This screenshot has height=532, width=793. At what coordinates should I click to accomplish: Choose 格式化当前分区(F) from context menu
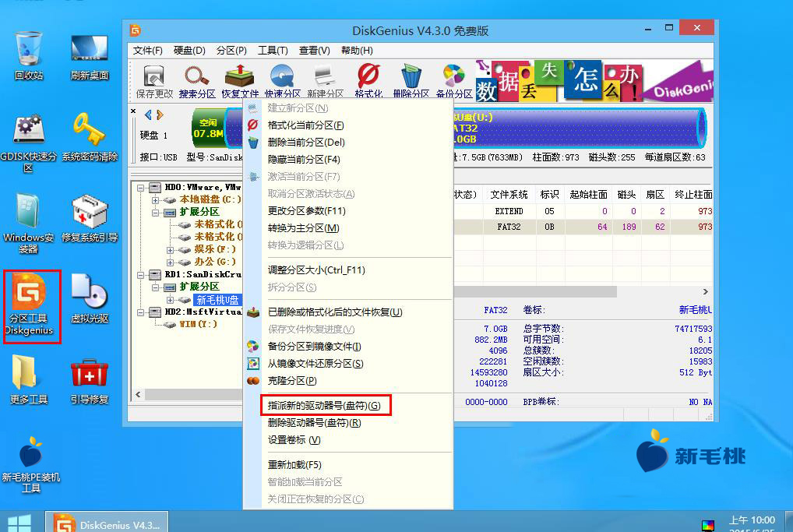pos(348,125)
